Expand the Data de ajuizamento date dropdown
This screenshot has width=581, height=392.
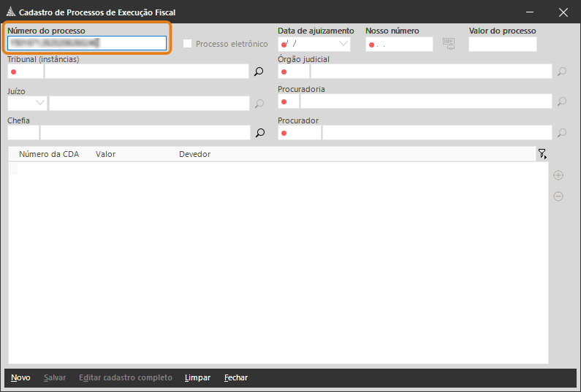pyautogui.click(x=343, y=44)
